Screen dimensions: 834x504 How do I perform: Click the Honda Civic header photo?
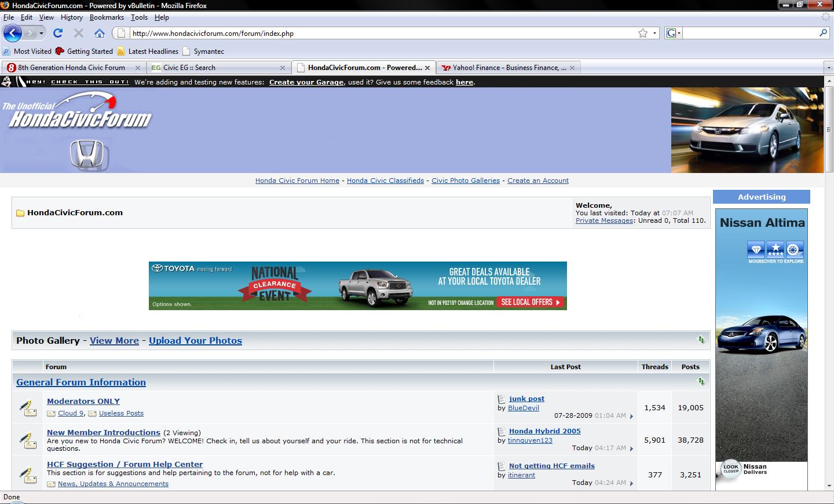click(747, 130)
